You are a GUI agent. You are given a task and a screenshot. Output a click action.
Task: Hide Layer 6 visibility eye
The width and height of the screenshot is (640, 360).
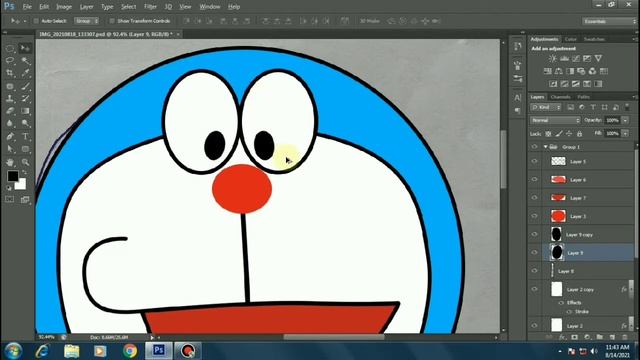click(x=534, y=180)
